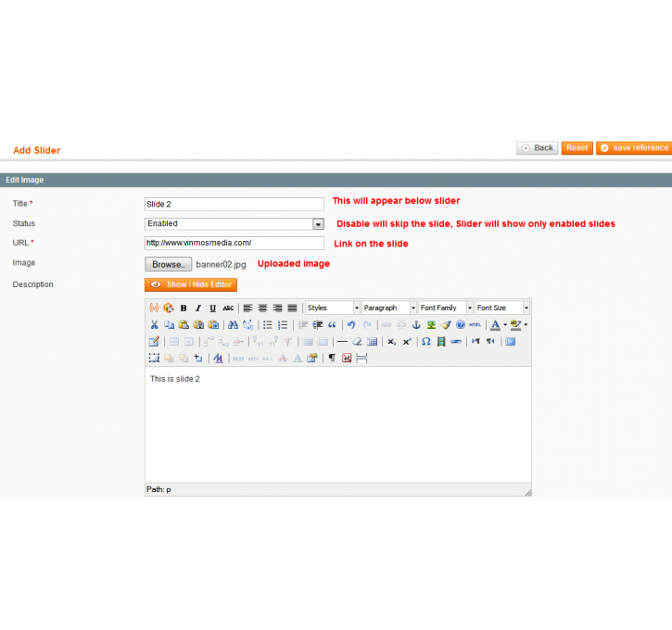672x630 pixels.
Task: Toggle the Show / Hide Editor button
Action: pyautogui.click(x=190, y=284)
